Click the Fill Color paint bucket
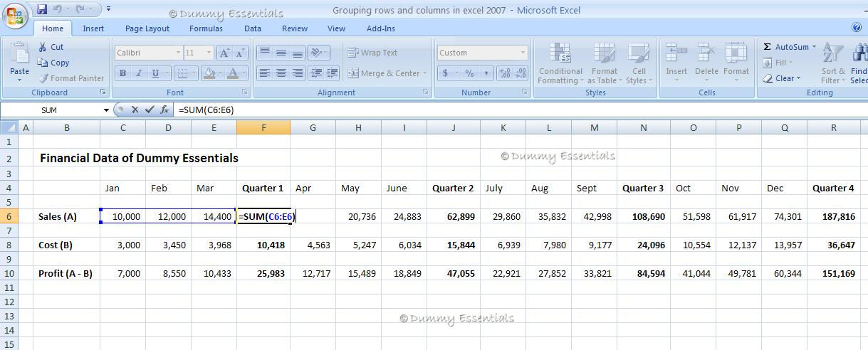 (209, 73)
